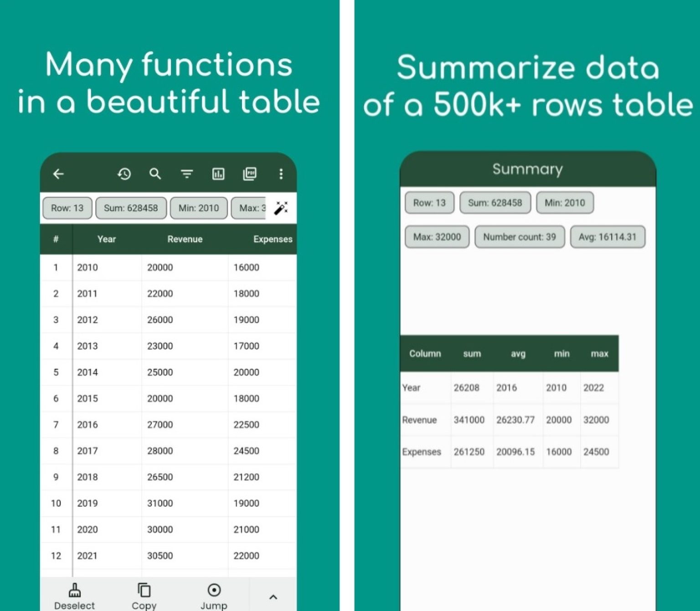
Task: Open the filter icon in the toolbar
Action: [187, 174]
